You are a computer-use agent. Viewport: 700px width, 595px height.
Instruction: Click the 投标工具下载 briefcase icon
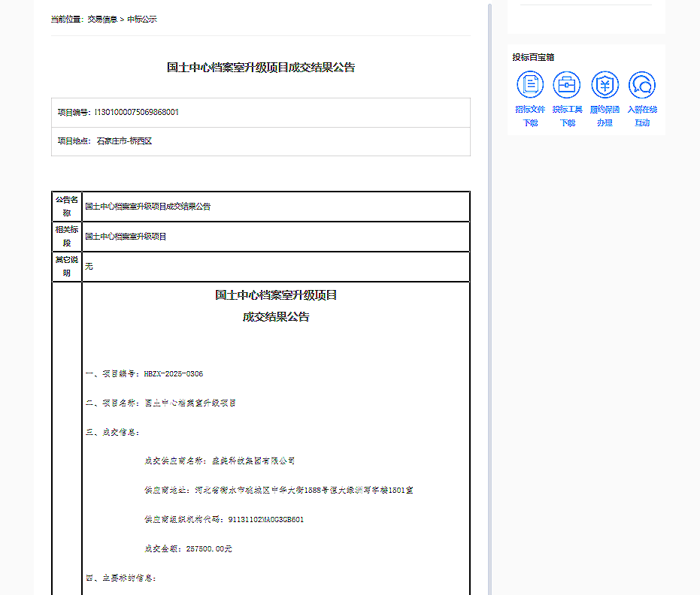point(567,85)
